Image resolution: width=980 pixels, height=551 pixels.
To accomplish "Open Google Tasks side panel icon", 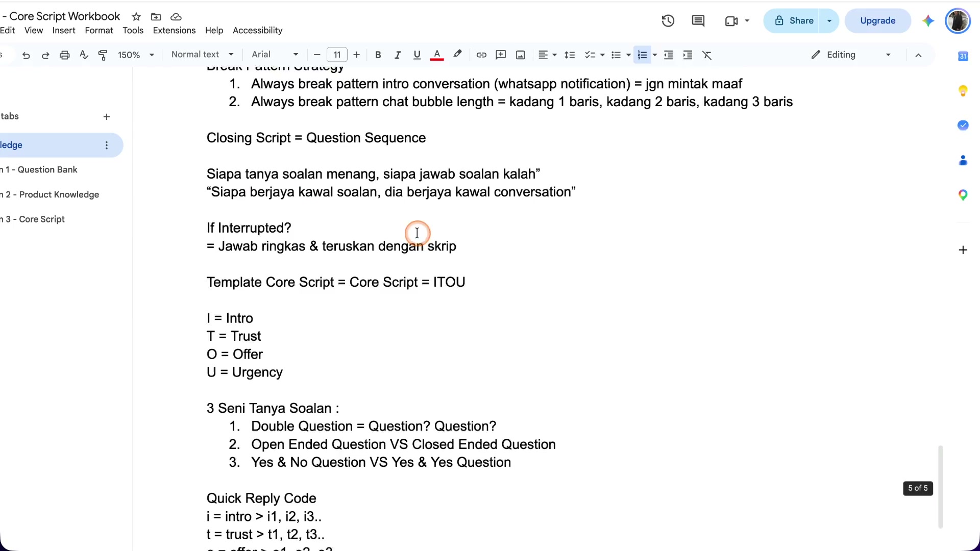I will point(963,126).
